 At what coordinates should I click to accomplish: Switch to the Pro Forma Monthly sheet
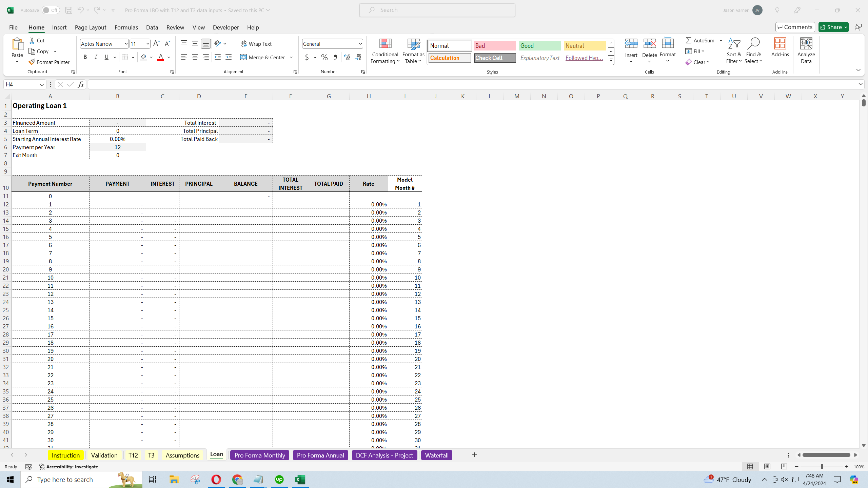(x=259, y=455)
